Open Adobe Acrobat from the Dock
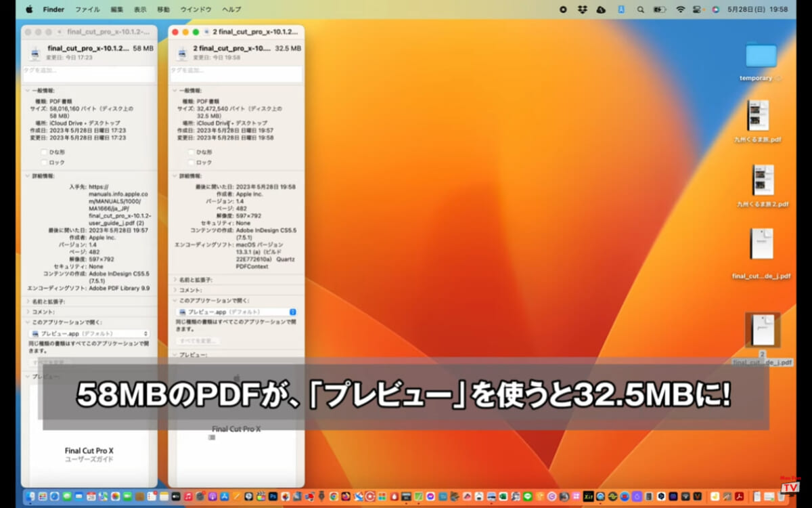812x508 pixels. (740, 496)
